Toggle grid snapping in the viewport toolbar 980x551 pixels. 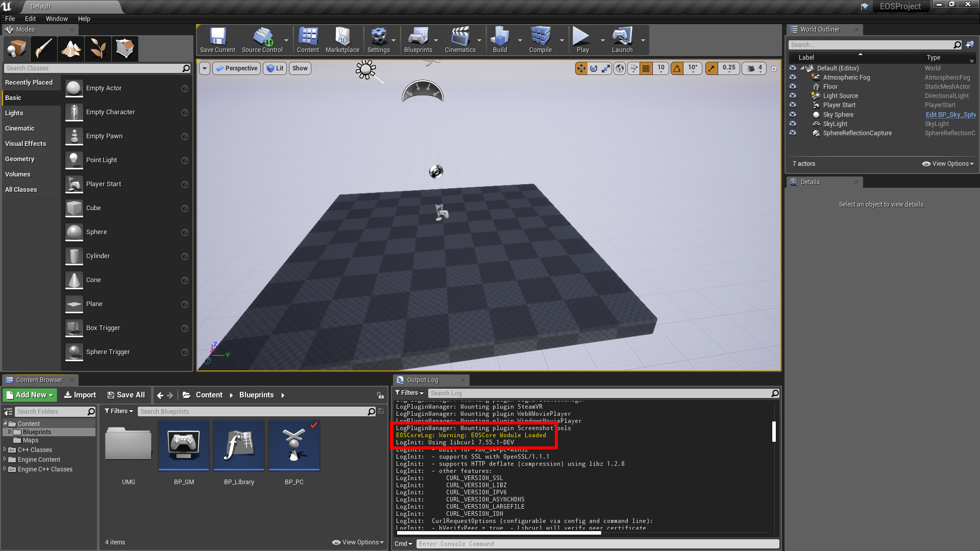(x=646, y=68)
